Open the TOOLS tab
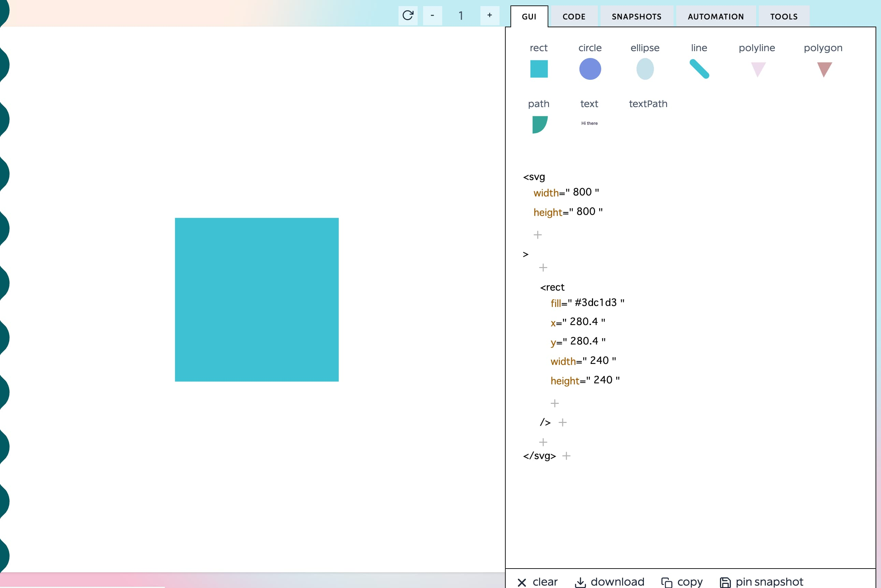Viewport: 881px width, 588px height. 784,16
